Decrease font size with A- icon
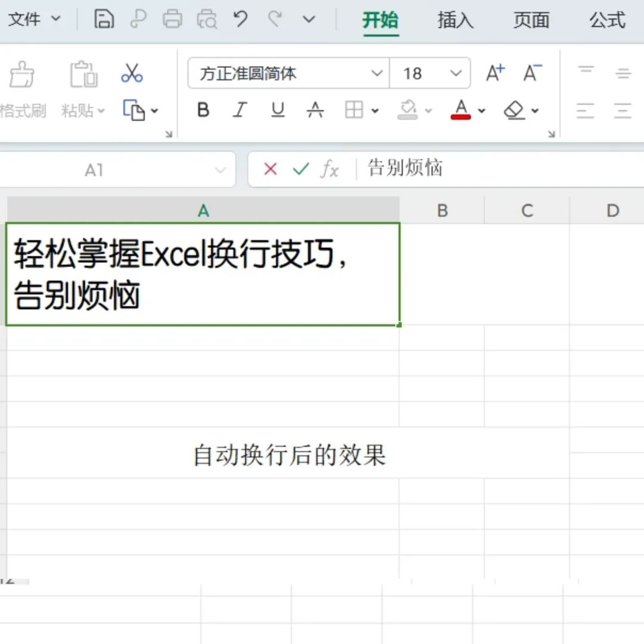The height and width of the screenshot is (644, 644). 532,73
